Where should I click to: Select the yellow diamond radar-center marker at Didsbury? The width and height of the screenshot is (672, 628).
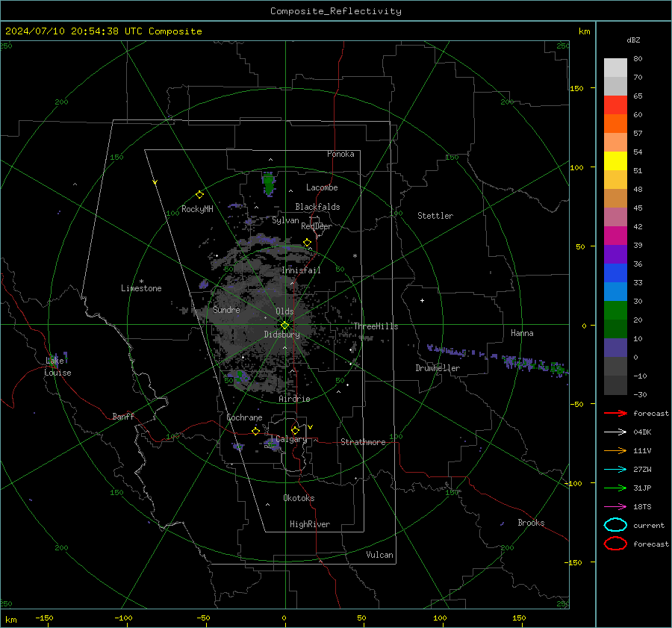tap(284, 326)
